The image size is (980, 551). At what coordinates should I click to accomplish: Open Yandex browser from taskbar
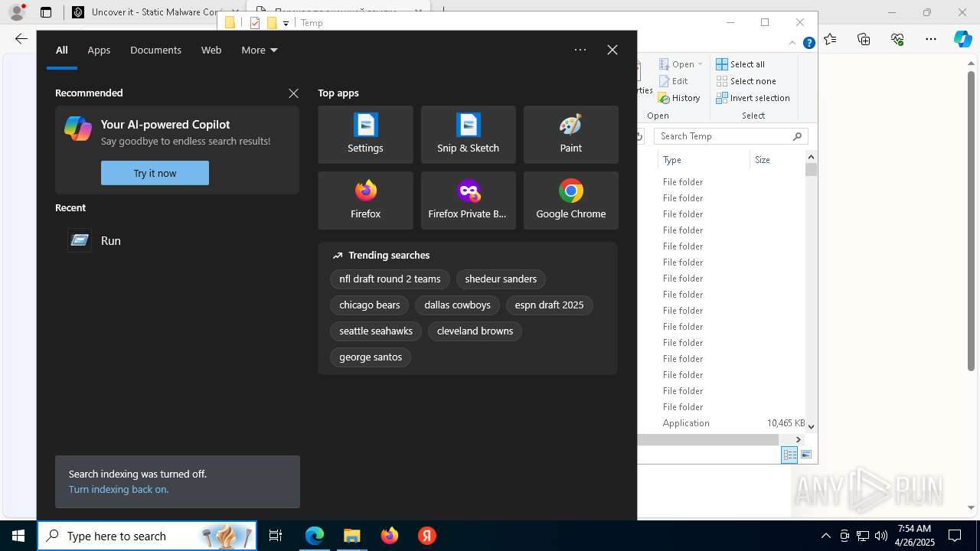point(427,536)
